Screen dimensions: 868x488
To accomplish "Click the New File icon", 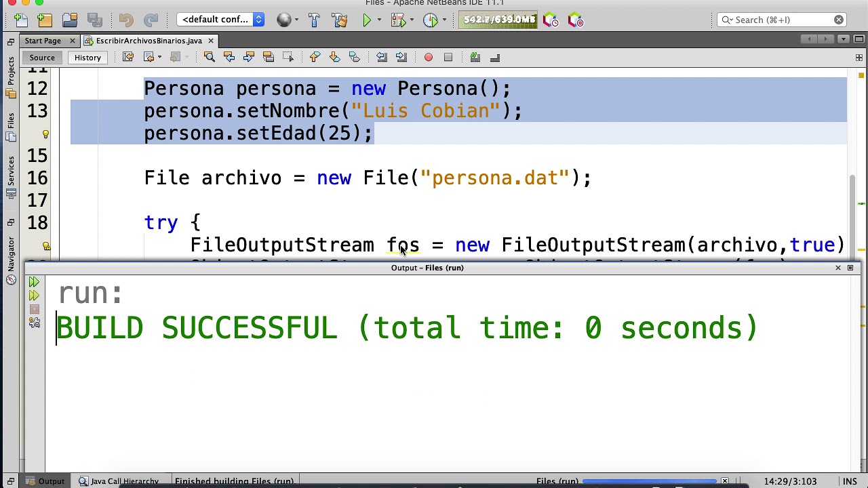I will tap(20, 20).
